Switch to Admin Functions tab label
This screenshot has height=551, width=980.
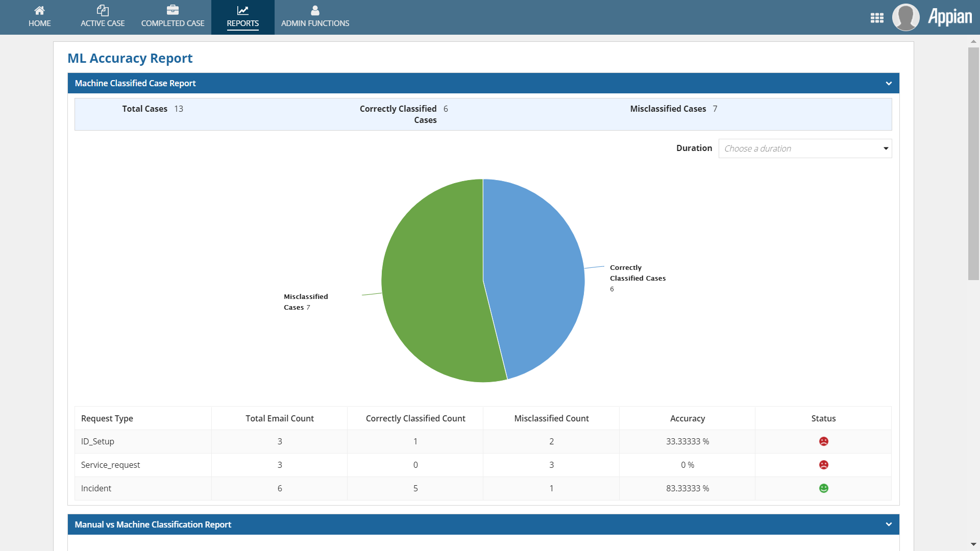(x=315, y=23)
